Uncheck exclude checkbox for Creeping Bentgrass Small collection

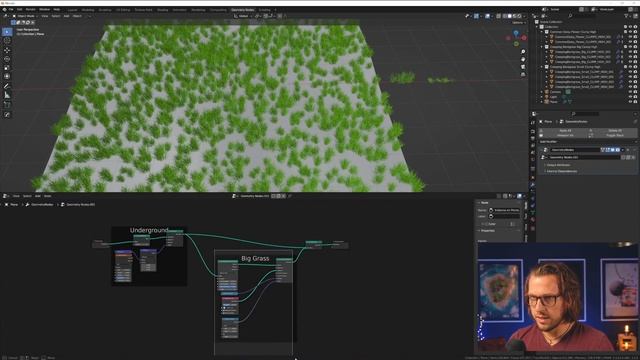625,67
